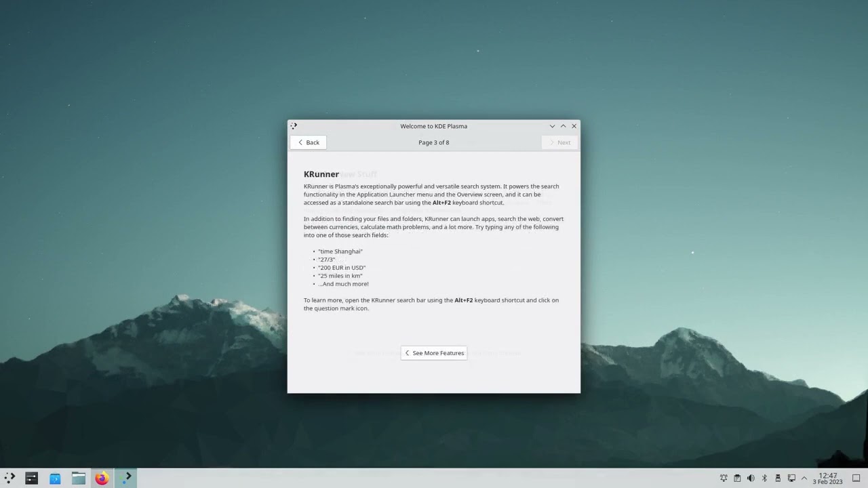Close the Welcome to KDE Plasma window
868x488 pixels.
[x=574, y=126]
